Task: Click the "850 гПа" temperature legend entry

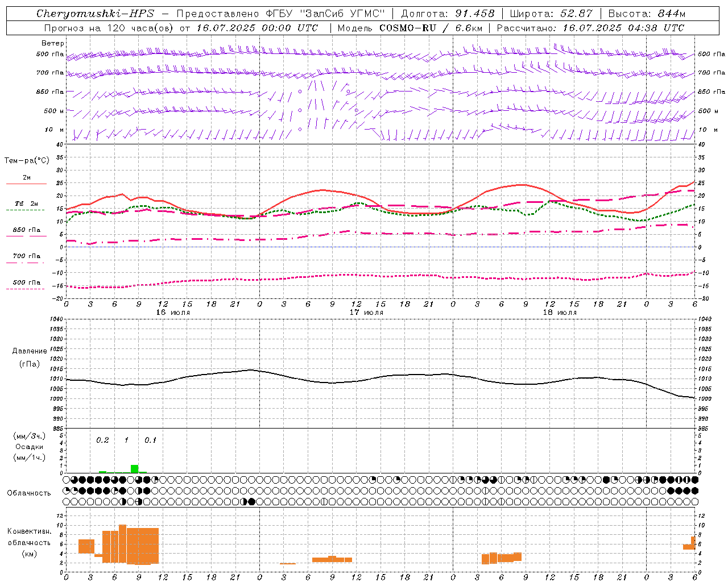Action: click(27, 230)
